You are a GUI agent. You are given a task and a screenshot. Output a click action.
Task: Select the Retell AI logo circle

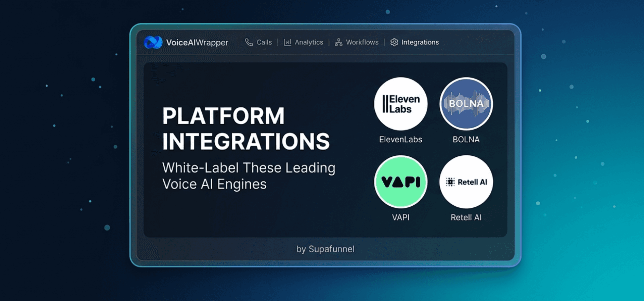click(466, 182)
